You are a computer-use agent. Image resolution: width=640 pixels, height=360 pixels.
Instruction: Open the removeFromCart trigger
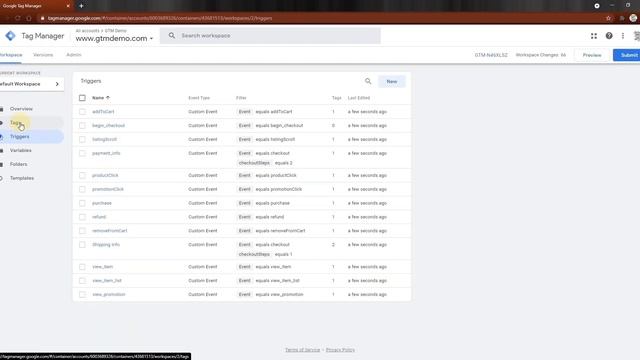(x=110, y=231)
